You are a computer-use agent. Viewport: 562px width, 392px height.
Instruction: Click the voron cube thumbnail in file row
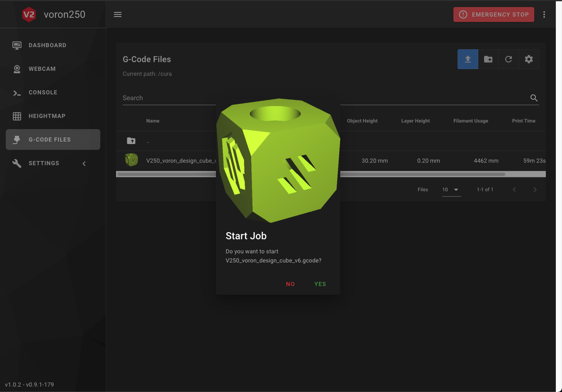click(x=131, y=160)
